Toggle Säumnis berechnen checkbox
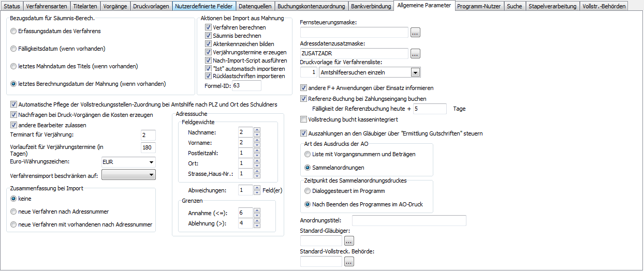Image resolution: width=644 pixels, height=271 pixels. click(209, 36)
